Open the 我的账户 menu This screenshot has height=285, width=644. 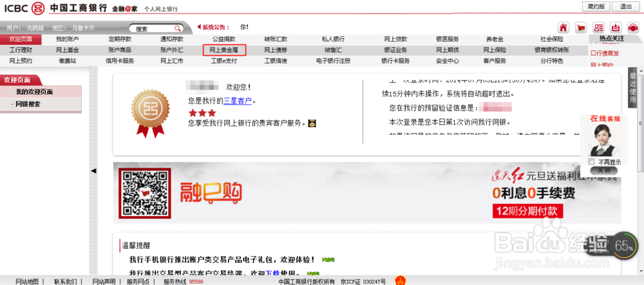pos(68,39)
